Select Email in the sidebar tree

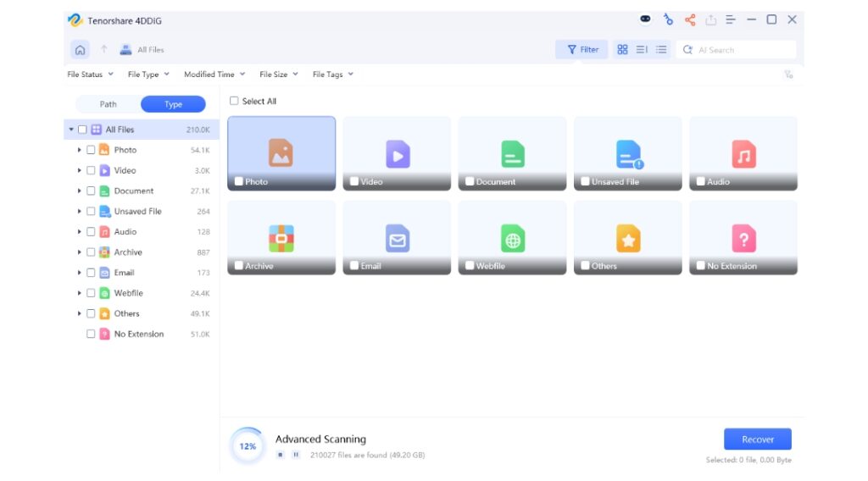[x=124, y=273]
